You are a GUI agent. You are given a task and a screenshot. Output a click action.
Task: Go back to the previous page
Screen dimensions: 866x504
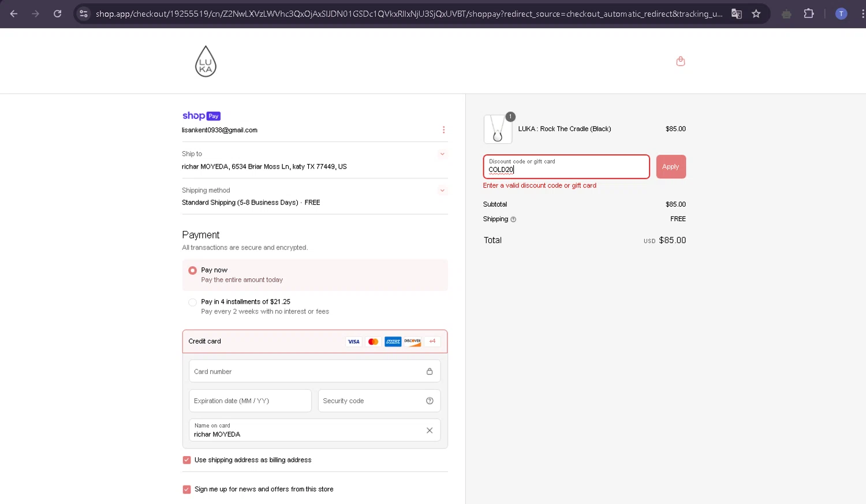pyautogui.click(x=14, y=14)
